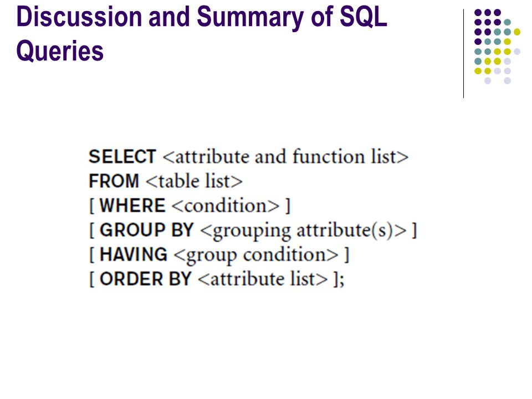Screen dimensions: 532x399
Task: Click the FROM keyword
Action: point(114,181)
